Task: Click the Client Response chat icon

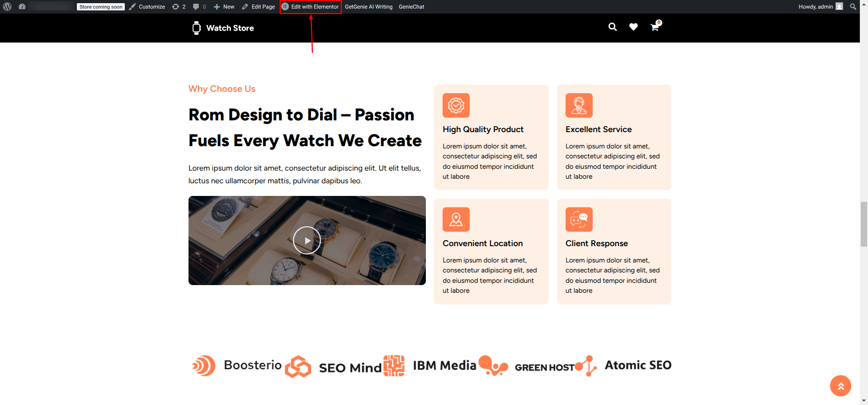Action: (x=579, y=219)
